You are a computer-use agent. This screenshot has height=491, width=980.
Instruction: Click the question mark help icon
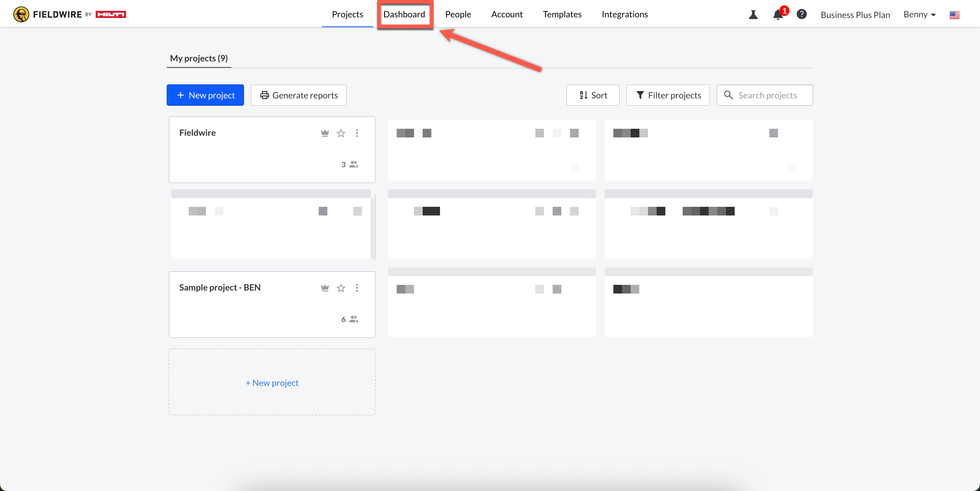tap(802, 14)
